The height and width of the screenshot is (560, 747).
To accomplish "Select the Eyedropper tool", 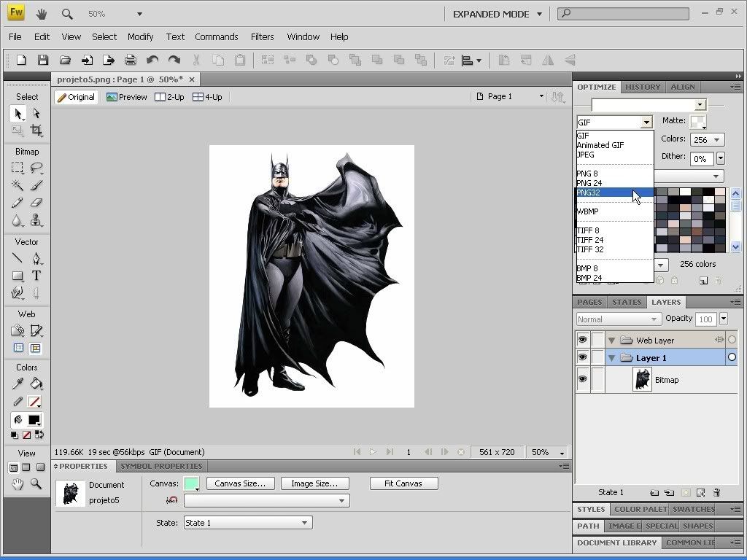I will click(18, 384).
